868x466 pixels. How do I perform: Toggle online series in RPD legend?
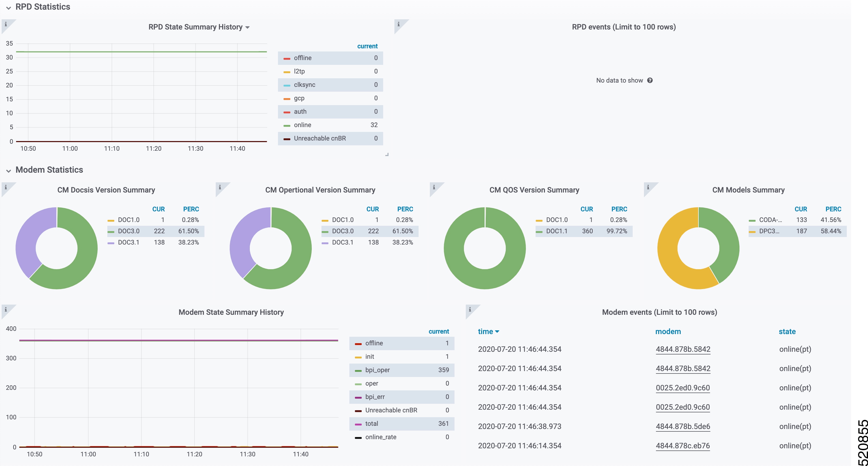302,125
